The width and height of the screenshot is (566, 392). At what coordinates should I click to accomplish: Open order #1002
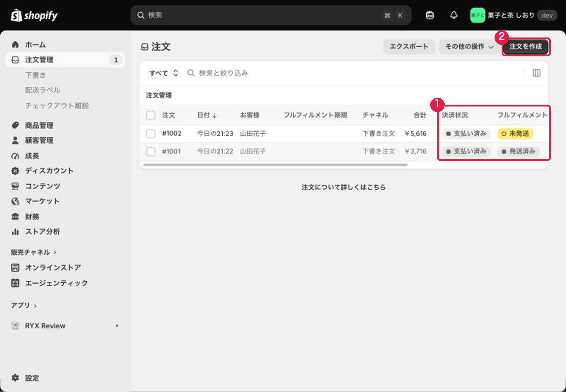click(x=172, y=134)
